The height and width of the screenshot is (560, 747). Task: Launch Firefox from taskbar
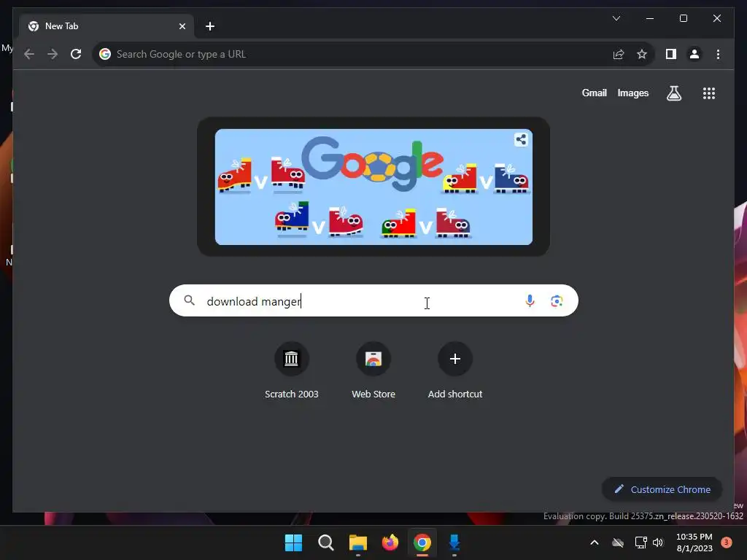[390, 542]
